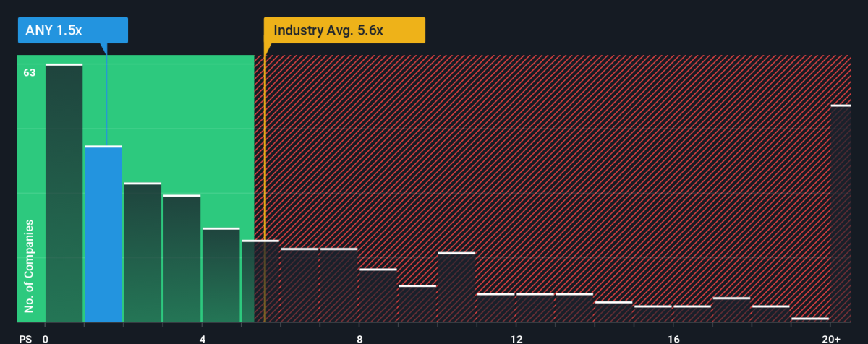This screenshot has width=868, height=344.
Task: Click the x-axis tick label 12
Action: click(516, 338)
